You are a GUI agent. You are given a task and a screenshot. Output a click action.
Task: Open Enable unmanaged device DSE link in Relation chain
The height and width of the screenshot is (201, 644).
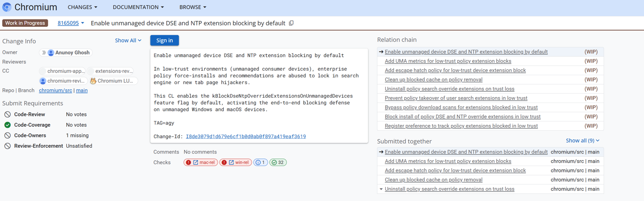pyautogui.click(x=466, y=52)
